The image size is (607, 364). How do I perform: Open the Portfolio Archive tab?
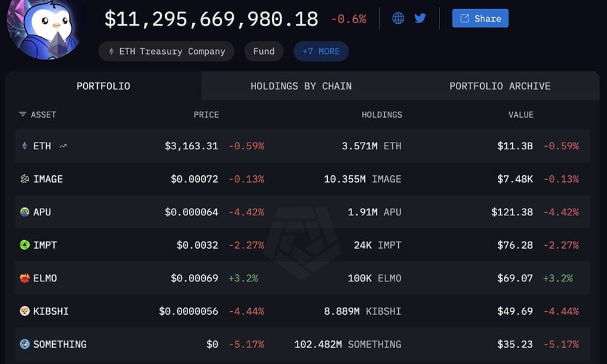tap(500, 86)
